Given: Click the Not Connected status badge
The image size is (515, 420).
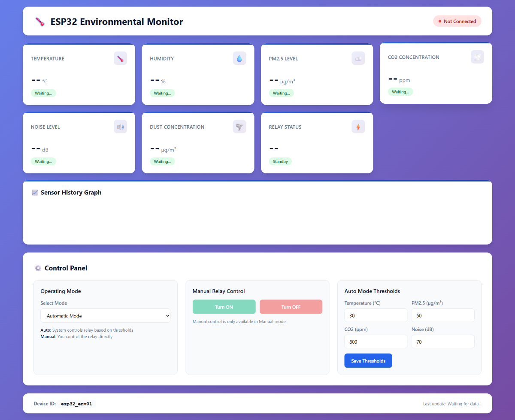Looking at the screenshot, I should (457, 21).
